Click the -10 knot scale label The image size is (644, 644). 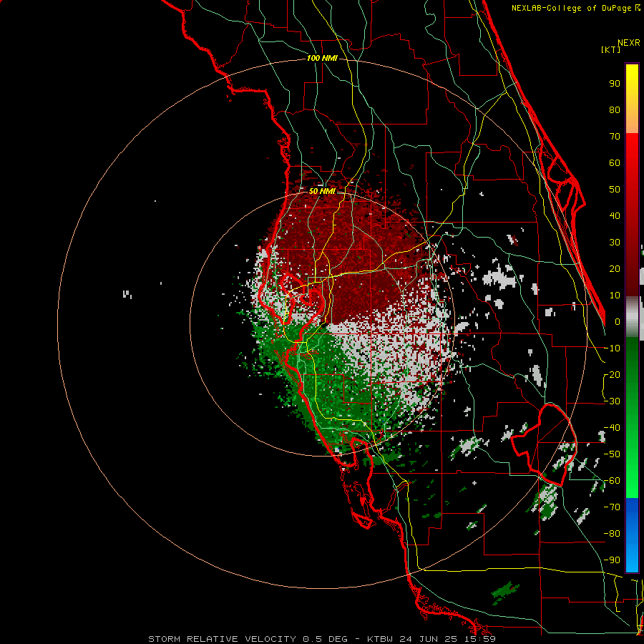(x=612, y=348)
